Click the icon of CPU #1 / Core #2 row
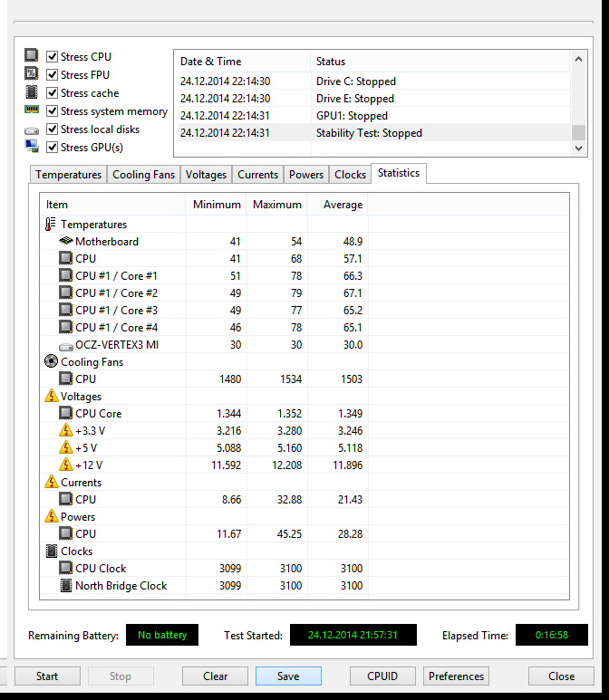This screenshot has height=700, width=609. tap(65, 292)
